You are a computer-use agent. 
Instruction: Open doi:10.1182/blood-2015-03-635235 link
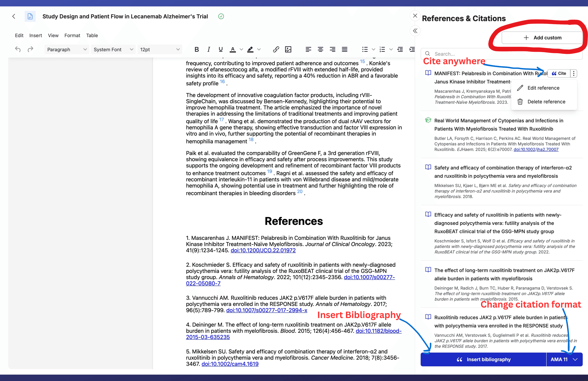coord(294,334)
